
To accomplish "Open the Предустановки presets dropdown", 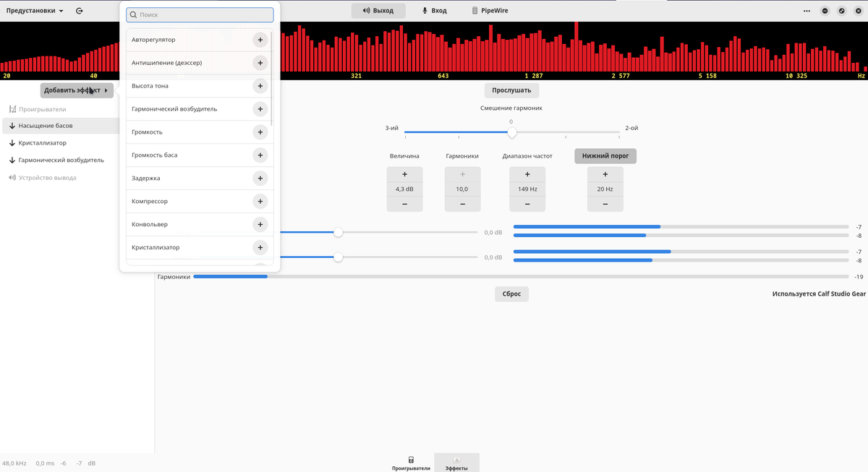I will coord(35,11).
